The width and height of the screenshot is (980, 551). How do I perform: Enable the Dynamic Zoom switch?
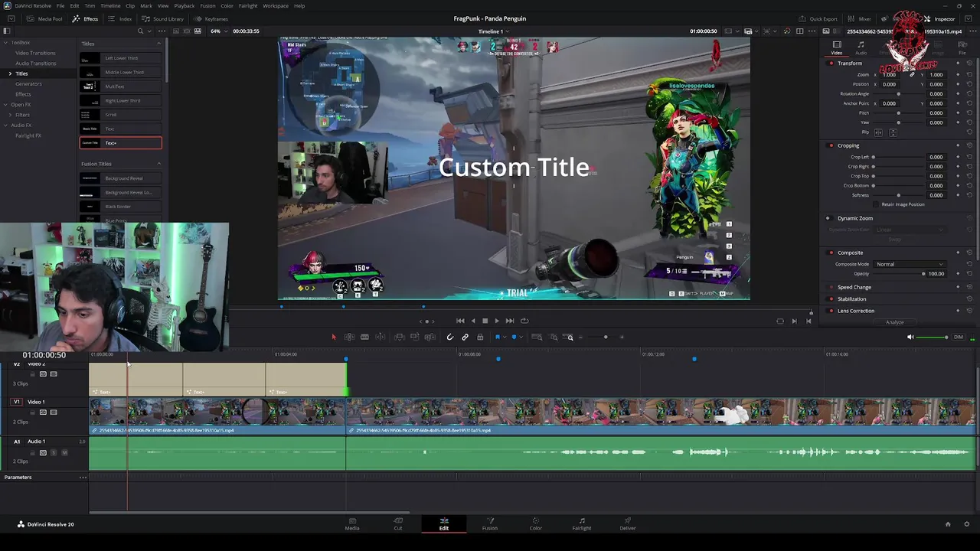tap(828, 218)
